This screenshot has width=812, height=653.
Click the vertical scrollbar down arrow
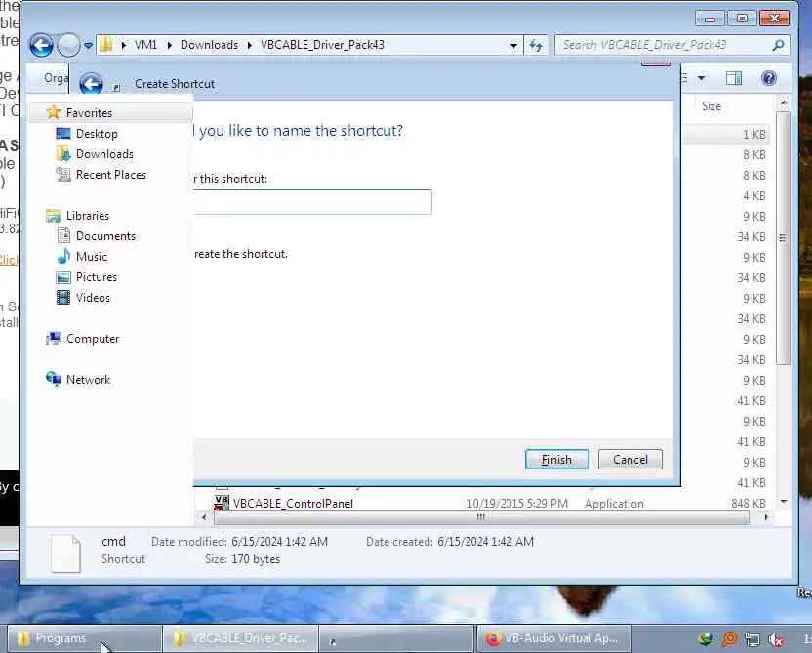(784, 502)
